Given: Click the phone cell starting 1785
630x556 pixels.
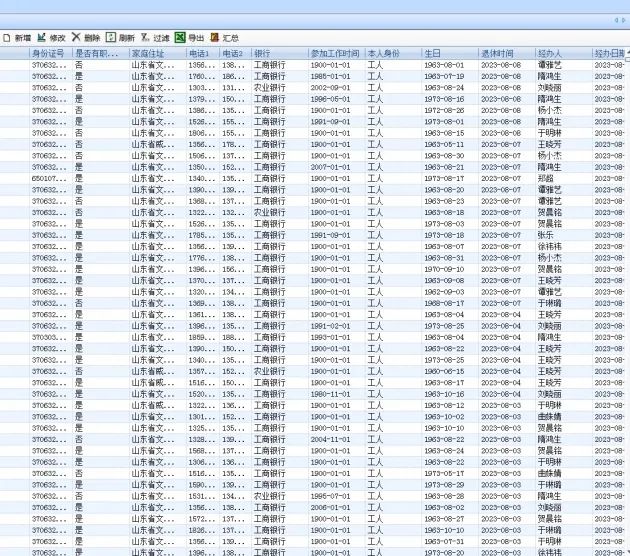Looking at the screenshot, I should click(x=202, y=235).
